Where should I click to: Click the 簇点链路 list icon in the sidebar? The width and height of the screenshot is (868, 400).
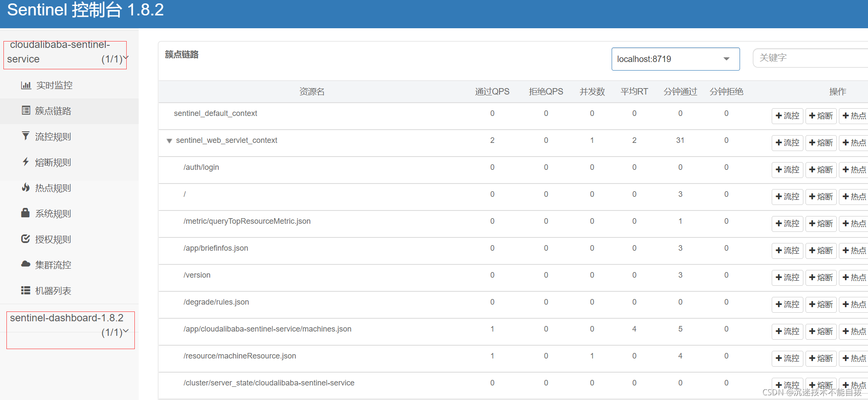point(26,110)
